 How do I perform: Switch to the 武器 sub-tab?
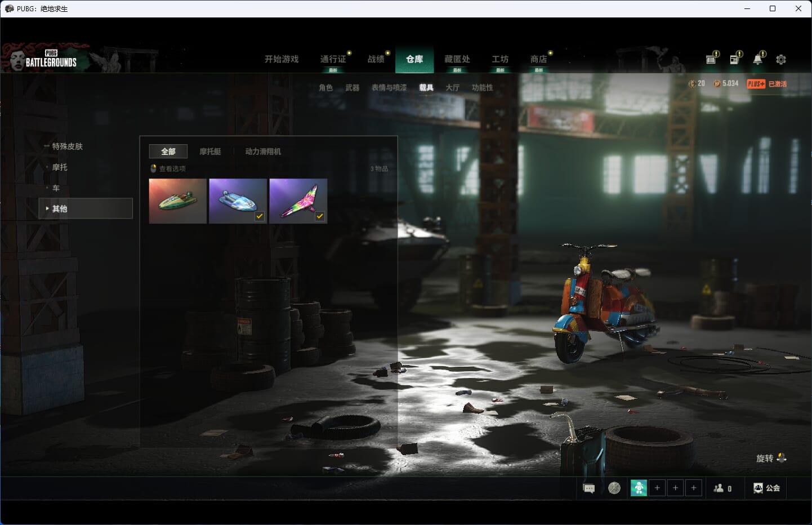click(x=353, y=88)
